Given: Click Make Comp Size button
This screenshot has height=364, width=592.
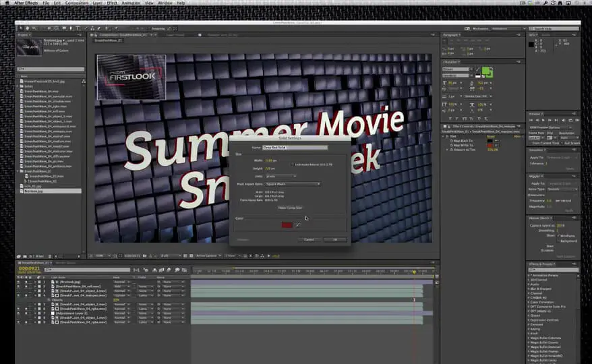Looking at the screenshot, I should coord(289,208).
